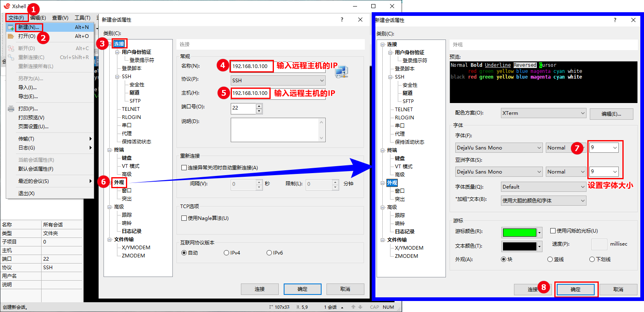Select 外观 in left dialog tree

(x=119, y=182)
